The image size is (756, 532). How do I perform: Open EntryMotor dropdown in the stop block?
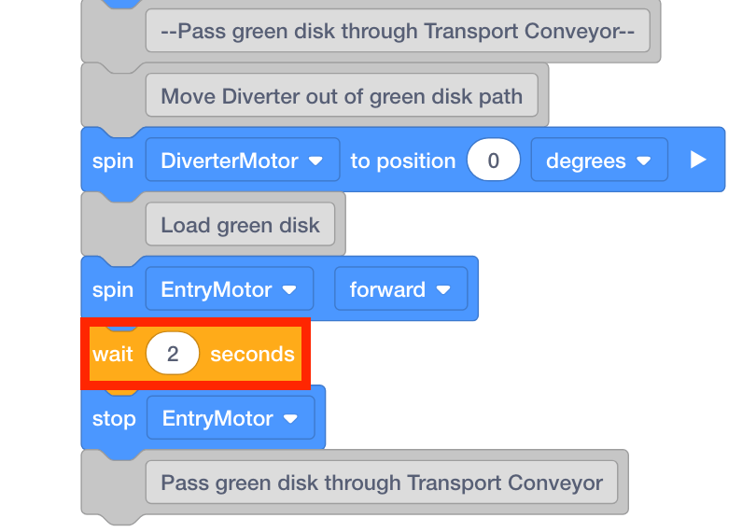tap(230, 418)
